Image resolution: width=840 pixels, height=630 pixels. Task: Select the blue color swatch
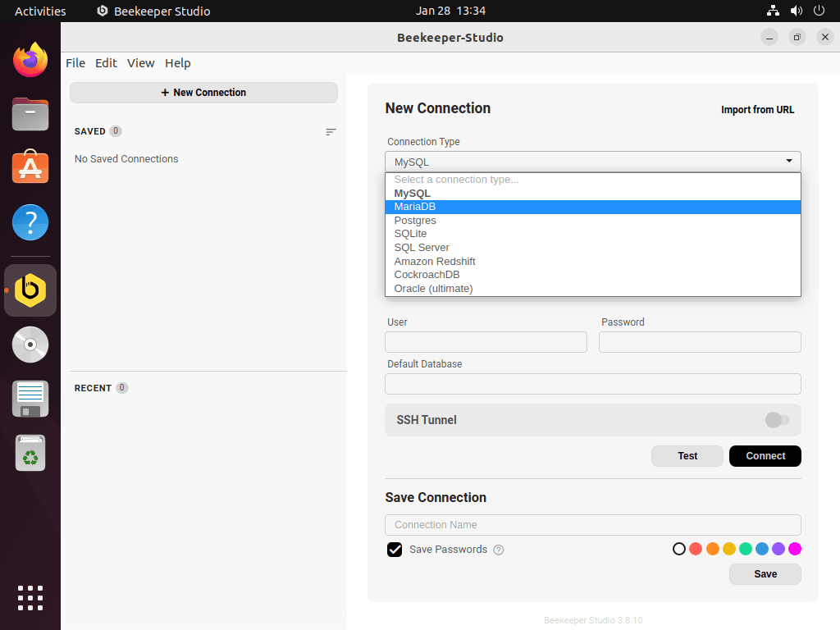(762, 549)
